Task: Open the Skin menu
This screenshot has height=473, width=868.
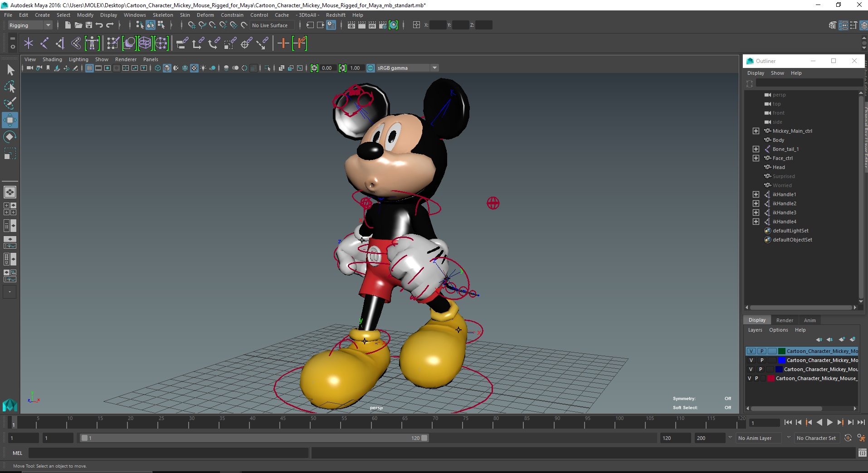Action: click(x=185, y=15)
